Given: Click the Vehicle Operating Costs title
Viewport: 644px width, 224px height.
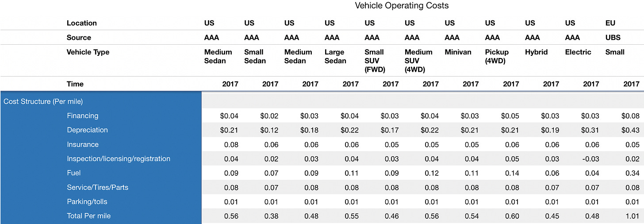Looking at the screenshot, I should point(402,6).
